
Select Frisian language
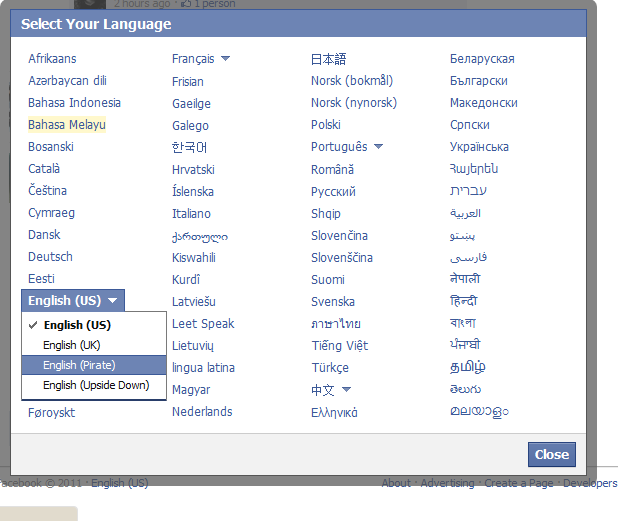[x=188, y=82]
